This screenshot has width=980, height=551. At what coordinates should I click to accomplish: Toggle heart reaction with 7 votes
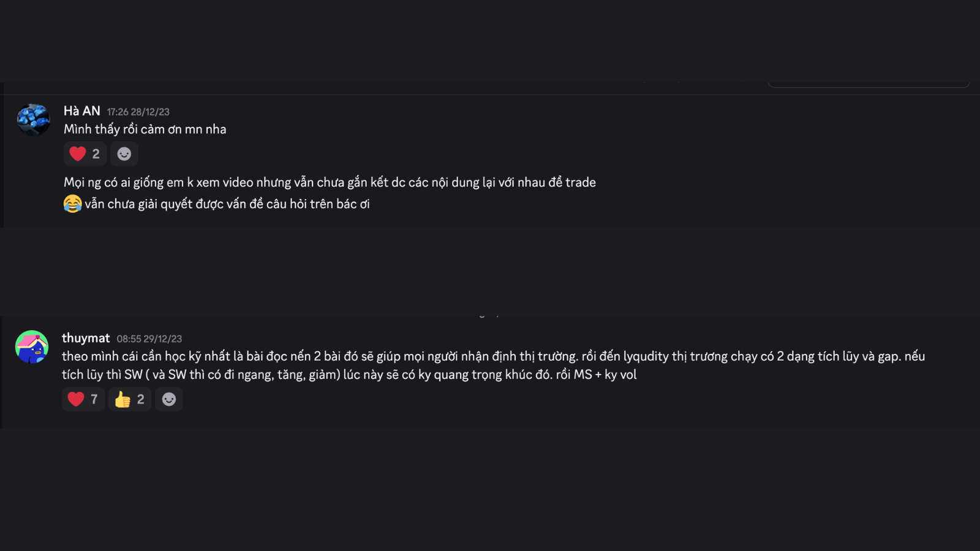click(83, 399)
